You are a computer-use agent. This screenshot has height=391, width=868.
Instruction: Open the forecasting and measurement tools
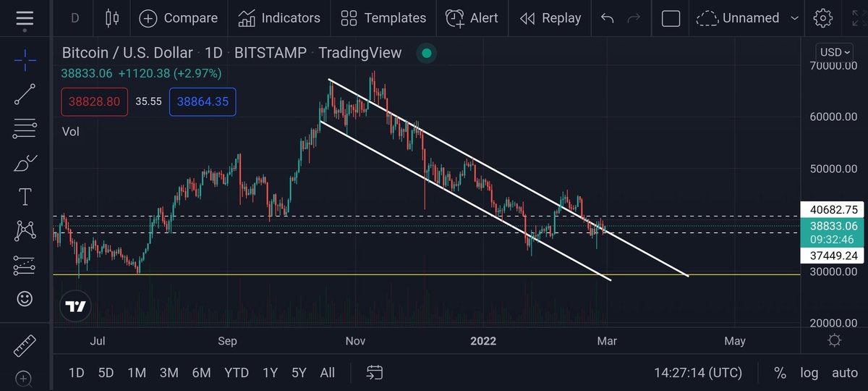(x=25, y=265)
